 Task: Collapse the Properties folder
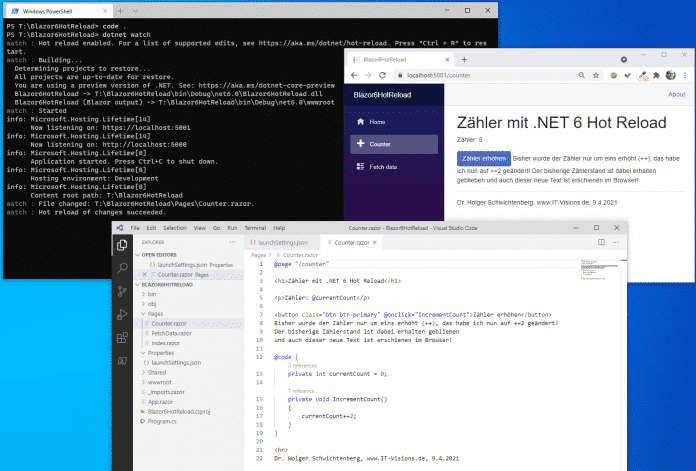coord(160,353)
